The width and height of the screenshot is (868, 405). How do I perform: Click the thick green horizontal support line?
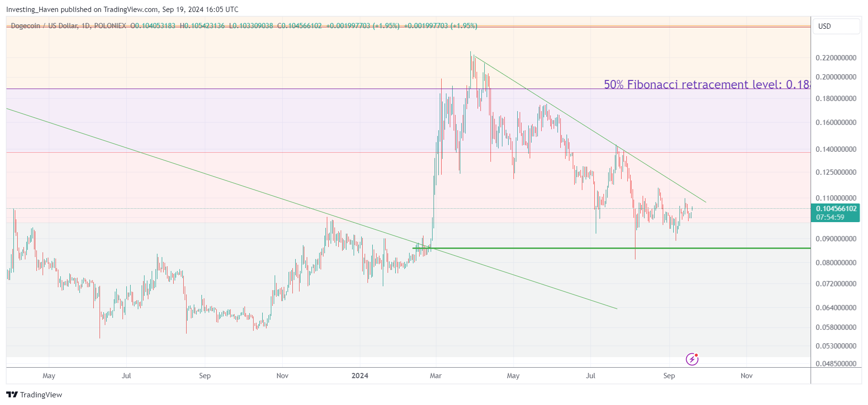click(x=612, y=248)
